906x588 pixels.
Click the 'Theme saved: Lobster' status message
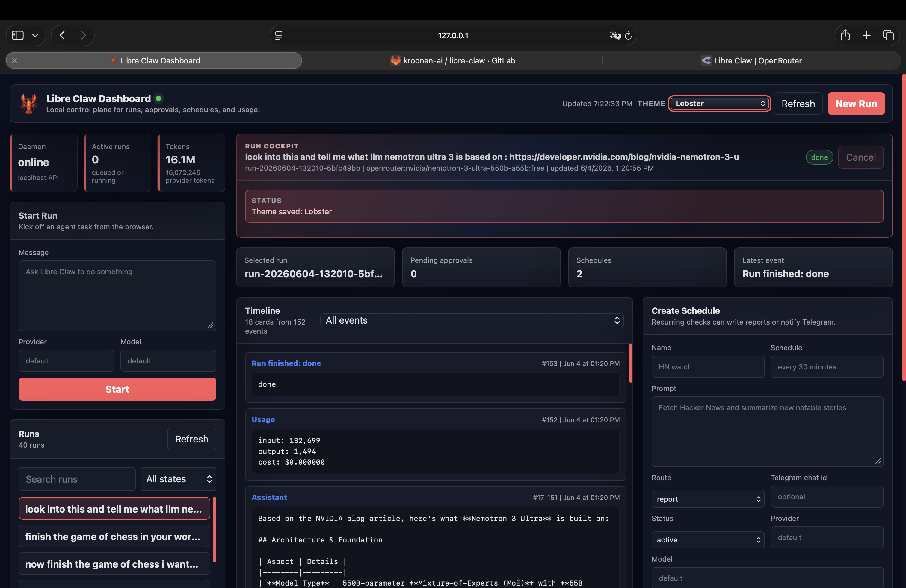pos(292,211)
